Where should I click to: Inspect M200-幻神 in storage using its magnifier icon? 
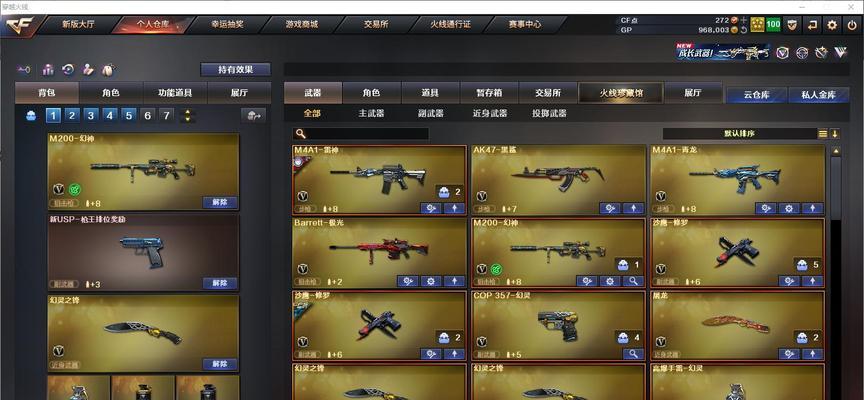coord(633,281)
